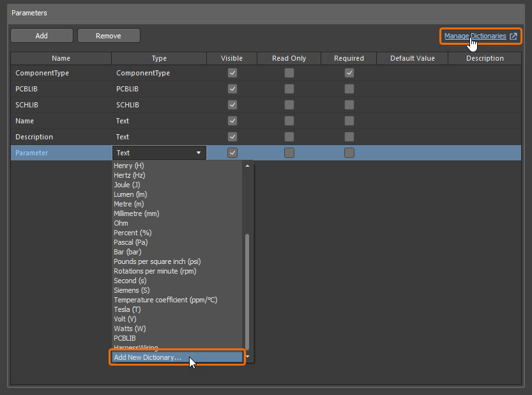The image size is (532, 395).
Task: Click PCBLIB row type cell
Action: pos(159,89)
